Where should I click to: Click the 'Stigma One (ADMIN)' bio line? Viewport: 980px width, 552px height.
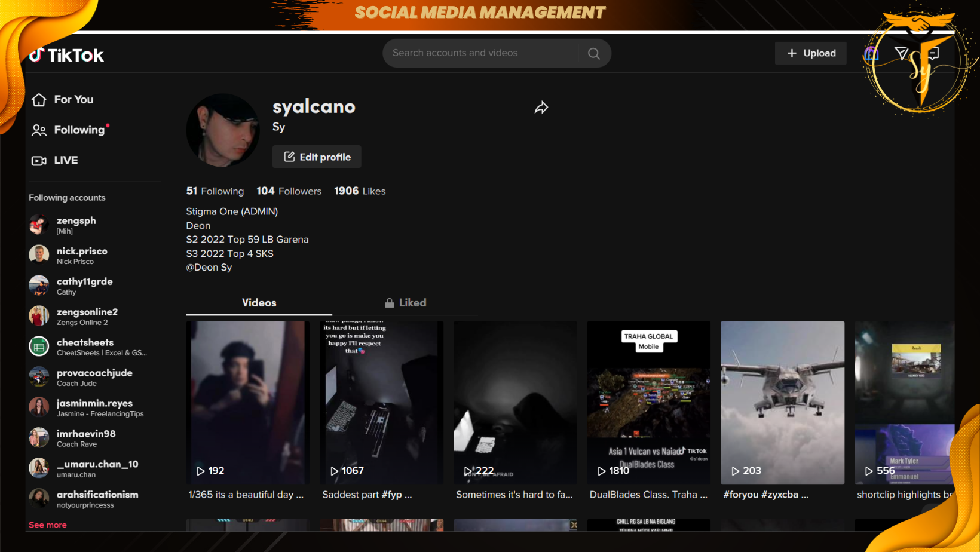(232, 211)
